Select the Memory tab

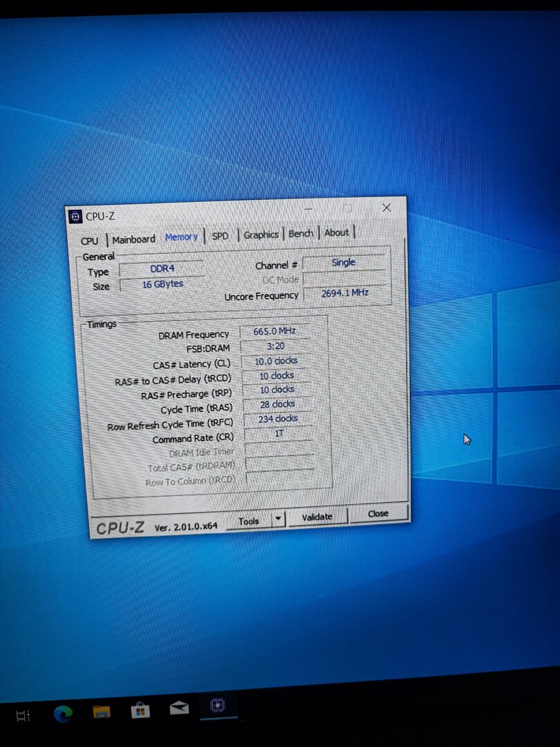(x=181, y=237)
